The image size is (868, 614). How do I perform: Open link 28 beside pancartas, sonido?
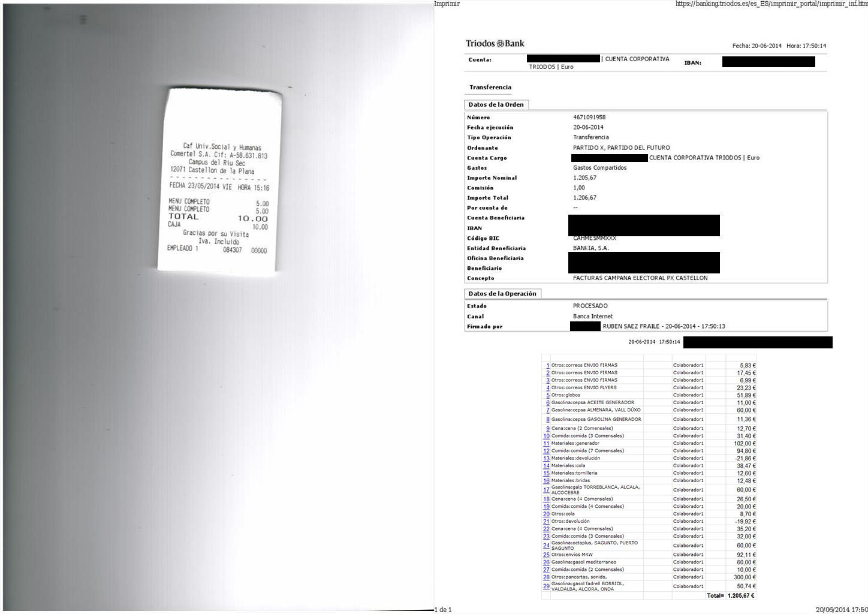(546, 577)
